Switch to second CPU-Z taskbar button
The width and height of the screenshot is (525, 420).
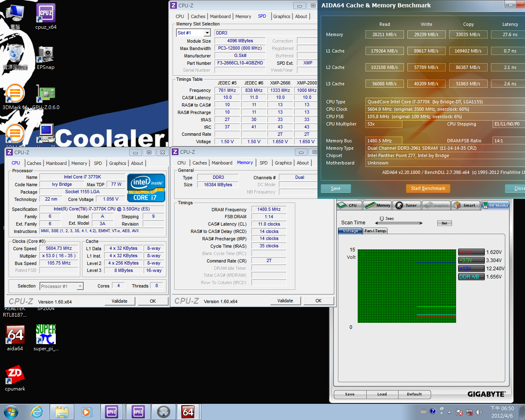138,412
